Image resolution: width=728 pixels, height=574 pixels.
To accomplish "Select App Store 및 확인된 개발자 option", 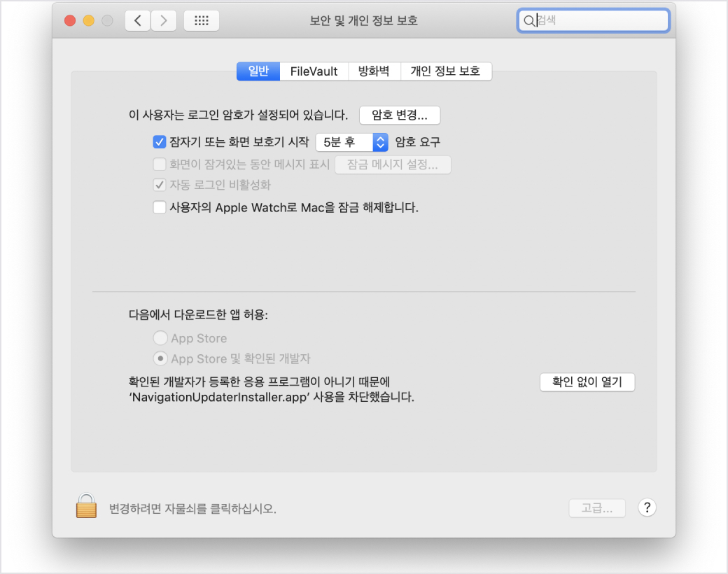I will pyautogui.click(x=160, y=358).
